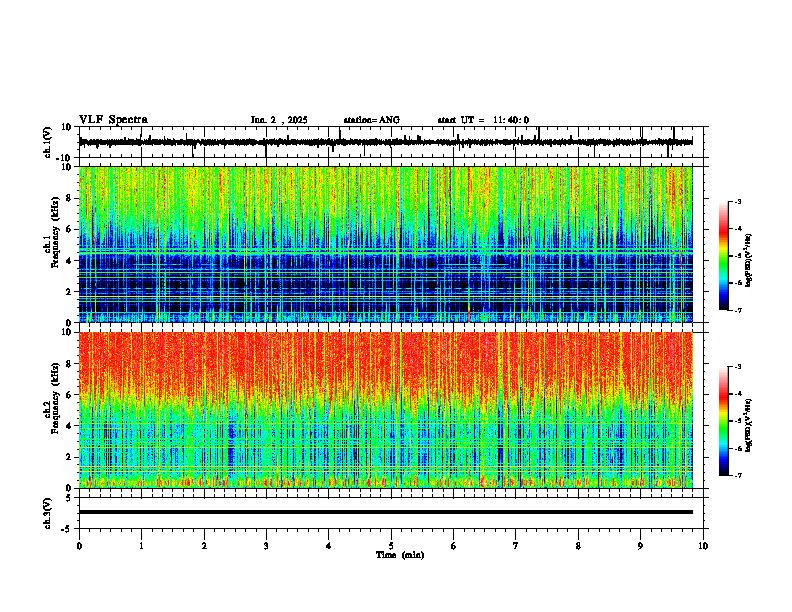792x612 pixels.
Task: Click the flat ch.3 voltage trace line
Action: pyautogui.click(x=386, y=512)
